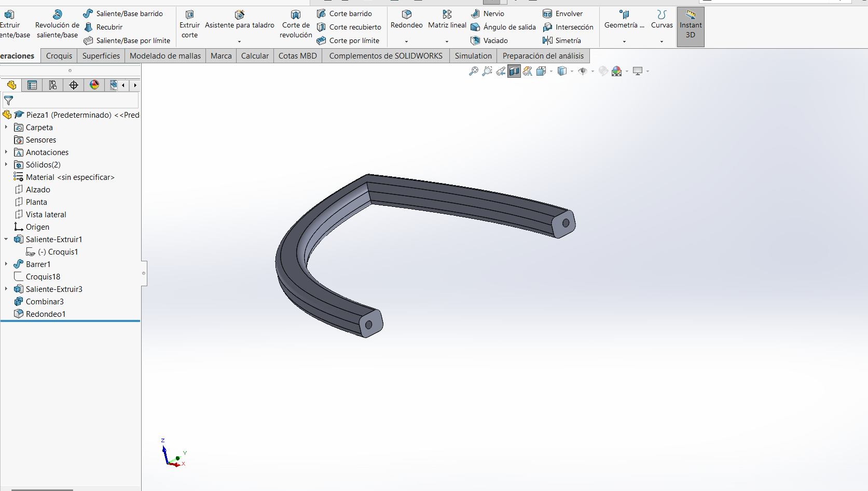Screen dimensions: 868x491
Task: Choose Saliente/Base por límite
Action: pyautogui.click(x=127, y=40)
